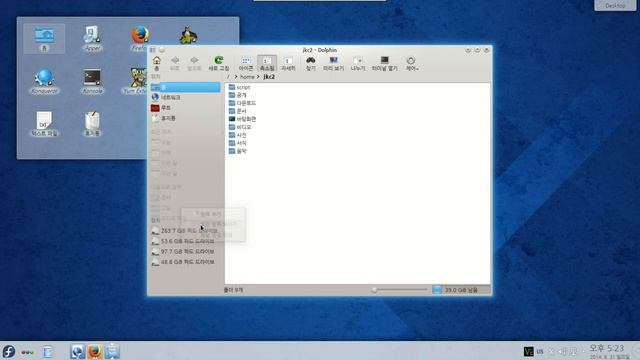
Task: Select the '바탕화면' desktop folder
Action: 242,119
